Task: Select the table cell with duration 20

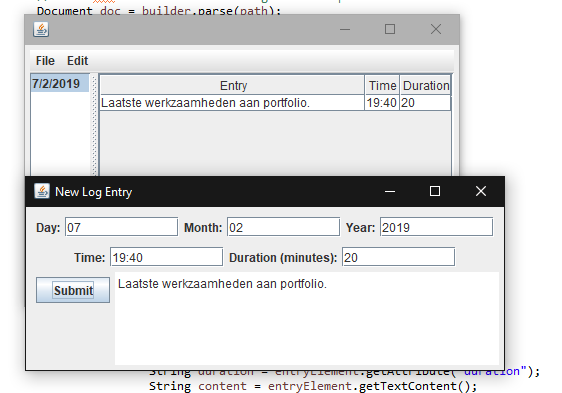Action: click(425, 103)
